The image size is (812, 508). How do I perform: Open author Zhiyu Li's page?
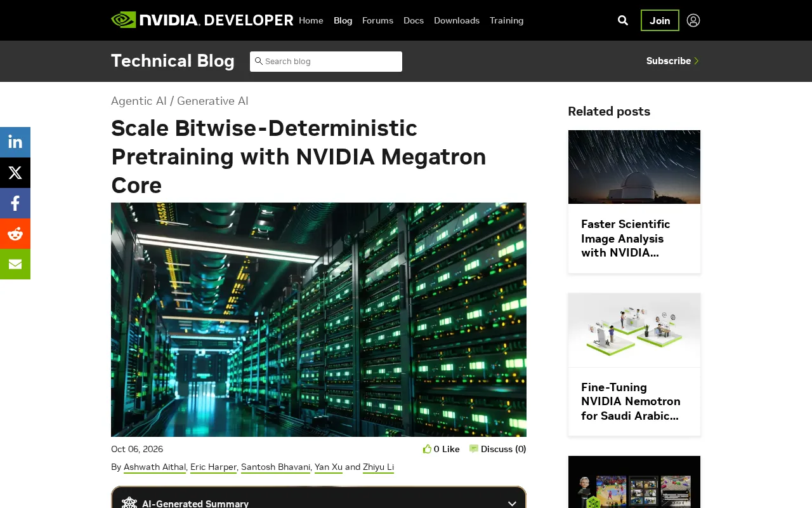378,467
